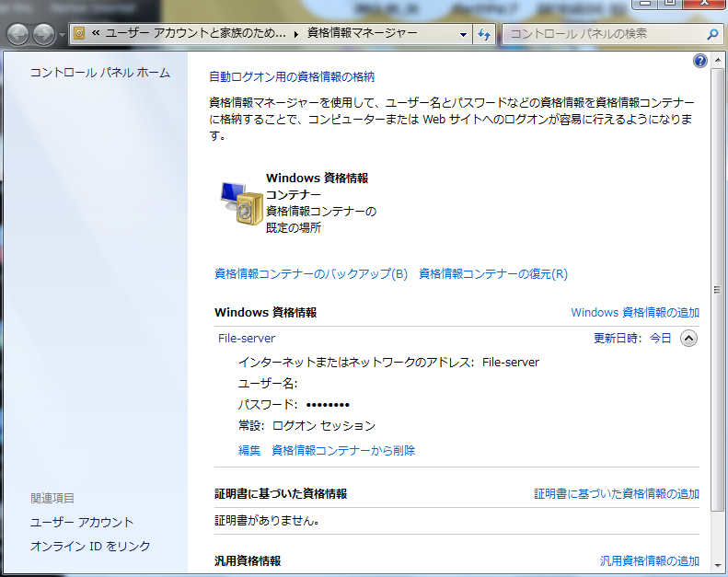
Task: Click the scrollbar down arrow
Action: (x=717, y=565)
